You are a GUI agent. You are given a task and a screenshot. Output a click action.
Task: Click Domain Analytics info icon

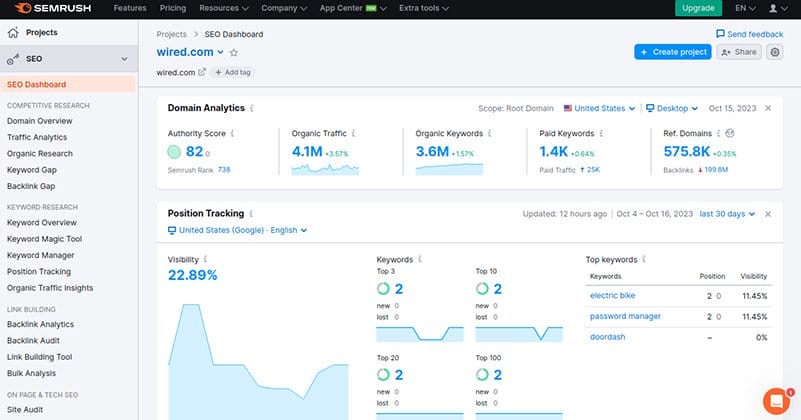(252, 108)
